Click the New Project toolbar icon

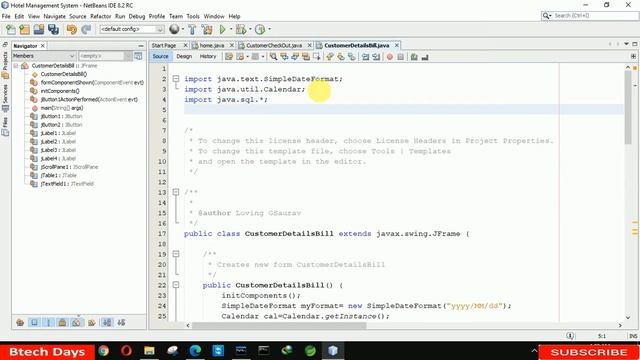(24, 29)
